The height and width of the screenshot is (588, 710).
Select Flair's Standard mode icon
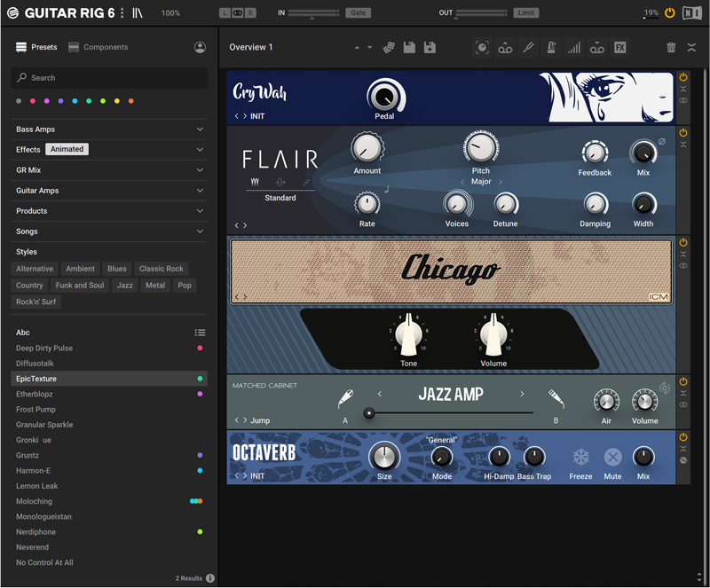tap(255, 182)
